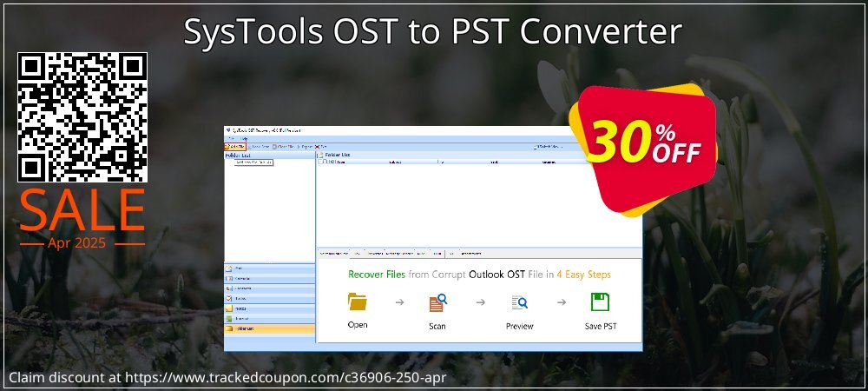Select highlighted Folder List navigation item

click(x=270, y=329)
